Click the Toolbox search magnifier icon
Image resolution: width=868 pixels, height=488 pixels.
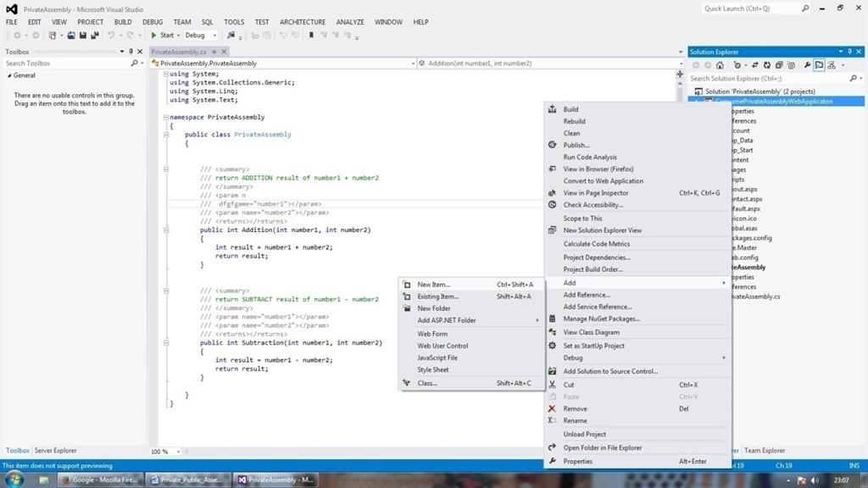[134, 64]
